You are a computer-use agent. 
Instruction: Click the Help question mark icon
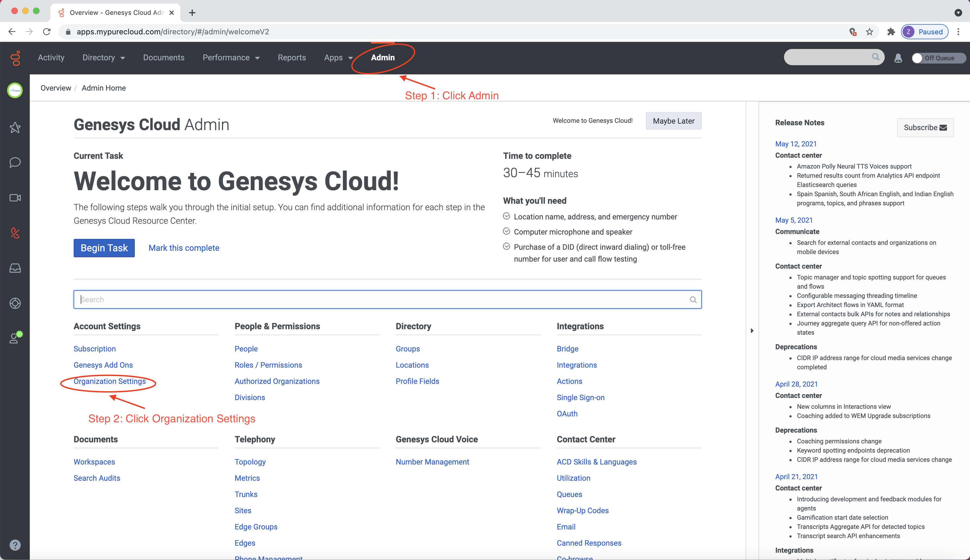15,545
